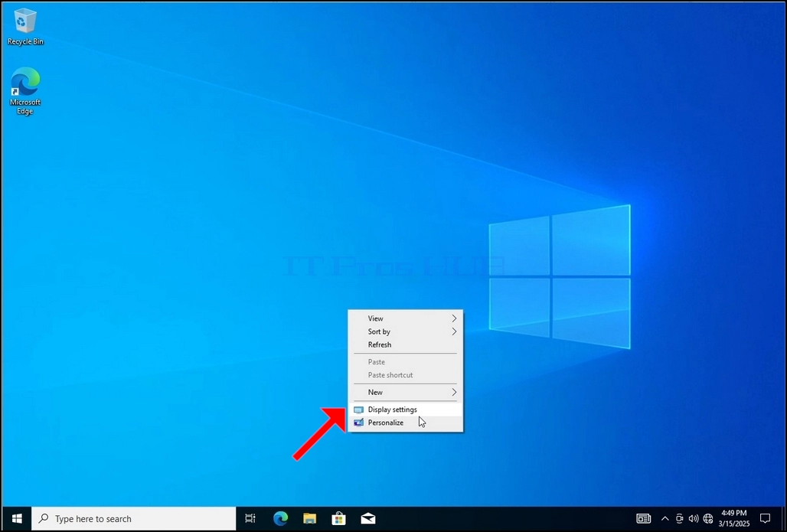Open Microsoft Store from the taskbar
Image resolution: width=787 pixels, height=532 pixels.
[339, 518]
